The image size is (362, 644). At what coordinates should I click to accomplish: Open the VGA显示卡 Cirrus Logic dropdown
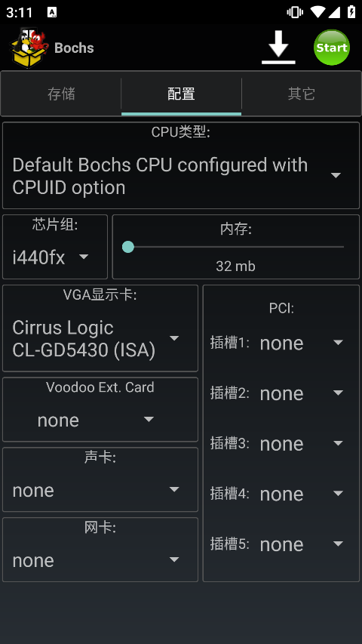pos(100,338)
